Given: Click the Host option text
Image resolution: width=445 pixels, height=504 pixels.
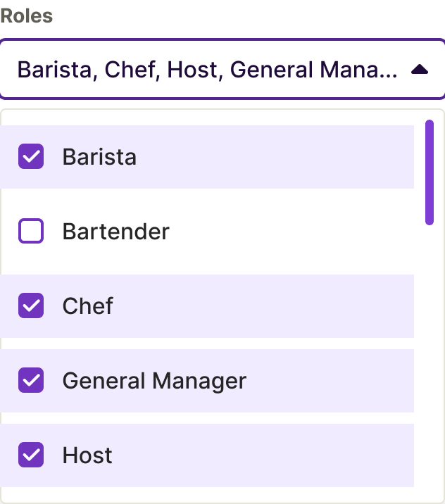Looking at the screenshot, I should (x=87, y=455).
